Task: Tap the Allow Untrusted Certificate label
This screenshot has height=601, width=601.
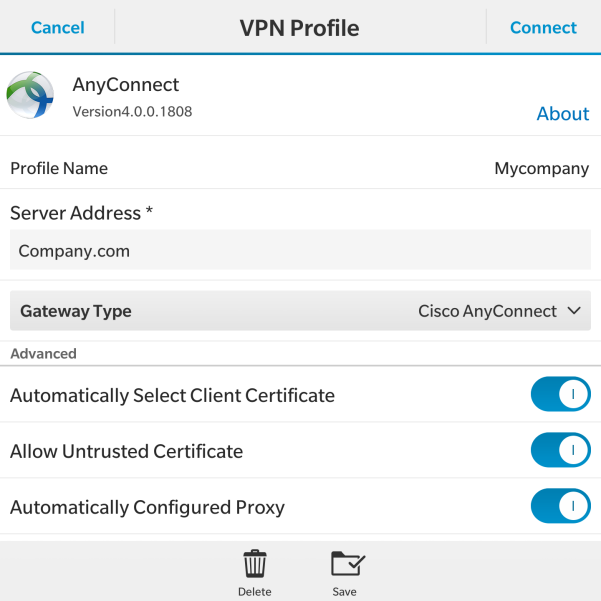Action: (x=126, y=451)
